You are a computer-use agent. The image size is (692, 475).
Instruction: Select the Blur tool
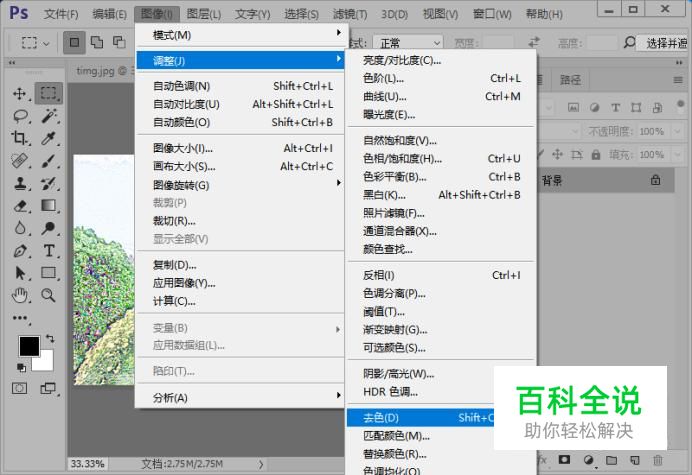[20, 228]
